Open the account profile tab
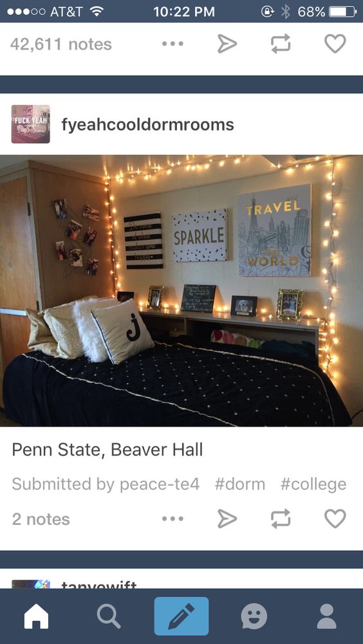This screenshot has height=644, width=363. (327, 616)
